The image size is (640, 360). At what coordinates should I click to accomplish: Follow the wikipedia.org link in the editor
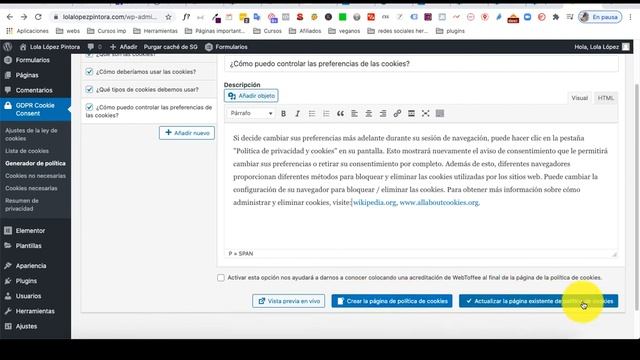click(374, 202)
